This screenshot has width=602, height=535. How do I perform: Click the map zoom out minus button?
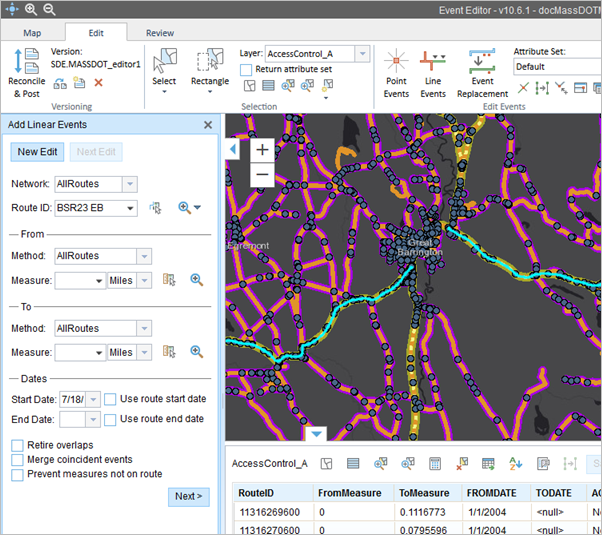click(262, 173)
